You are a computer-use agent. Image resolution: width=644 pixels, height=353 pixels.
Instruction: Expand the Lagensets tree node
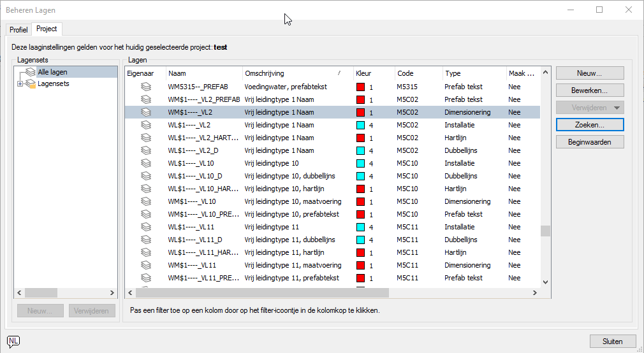tap(20, 83)
